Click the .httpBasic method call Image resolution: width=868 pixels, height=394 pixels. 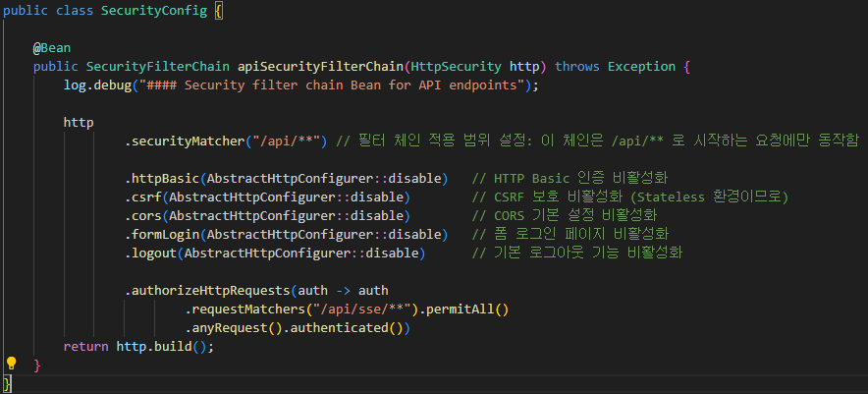click(162, 179)
